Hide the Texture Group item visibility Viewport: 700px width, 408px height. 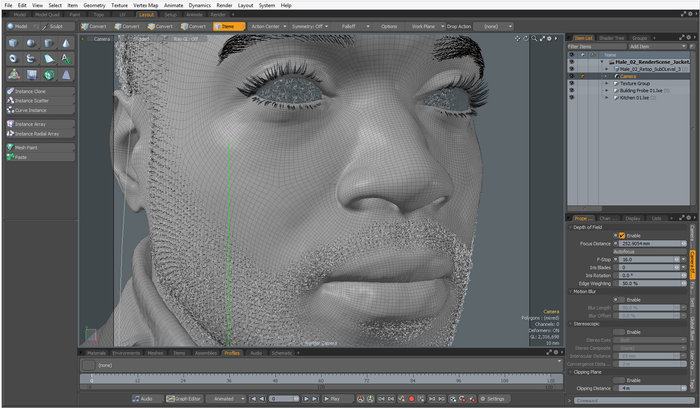(570, 83)
